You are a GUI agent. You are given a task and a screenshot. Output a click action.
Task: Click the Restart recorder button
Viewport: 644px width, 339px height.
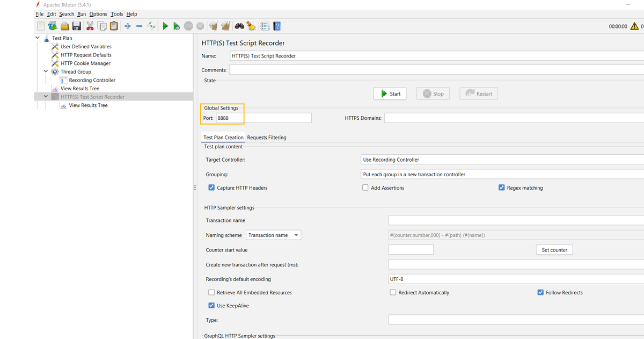pyautogui.click(x=479, y=93)
